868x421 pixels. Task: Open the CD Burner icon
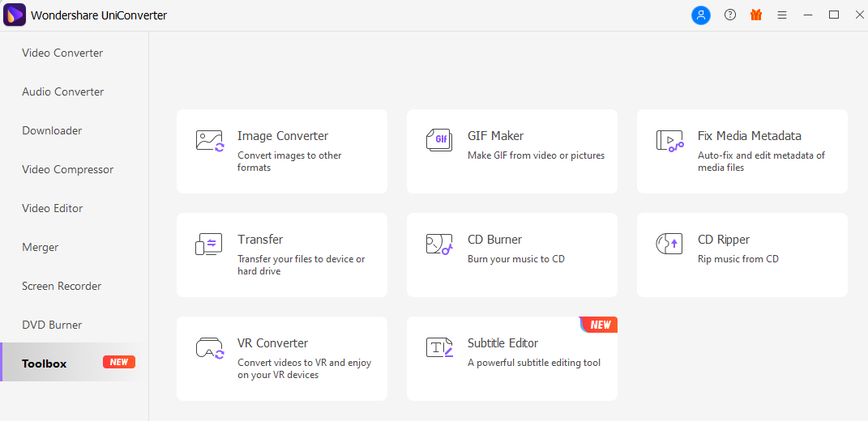coord(439,244)
